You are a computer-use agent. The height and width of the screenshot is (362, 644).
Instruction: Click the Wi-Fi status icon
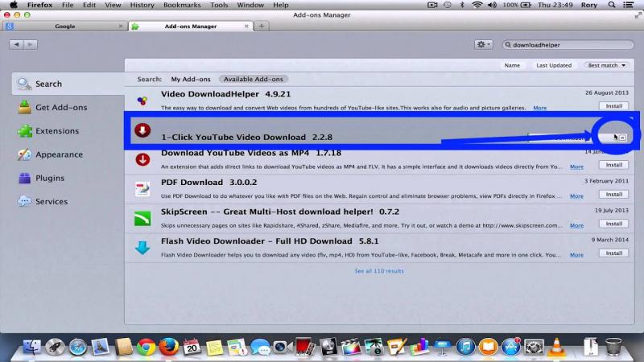click(477, 5)
